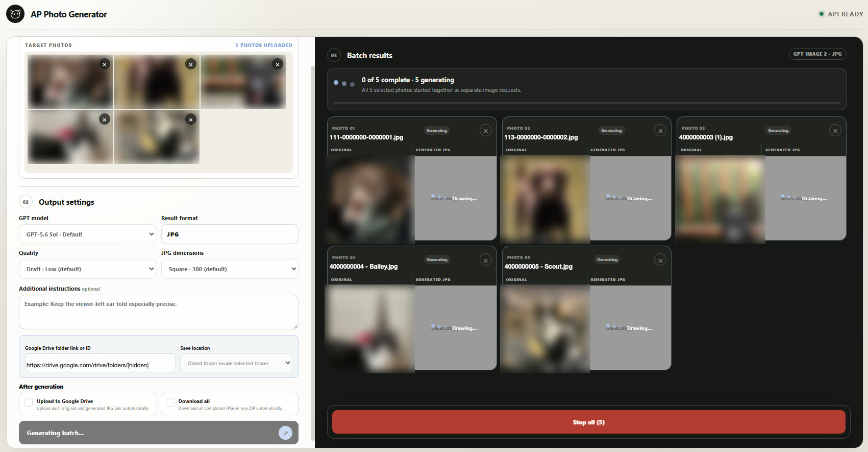Click the 5 PHOTOS UPLOADED label
Image resolution: width=868 pixels, height=452 pixels.
tap(264, 45)
